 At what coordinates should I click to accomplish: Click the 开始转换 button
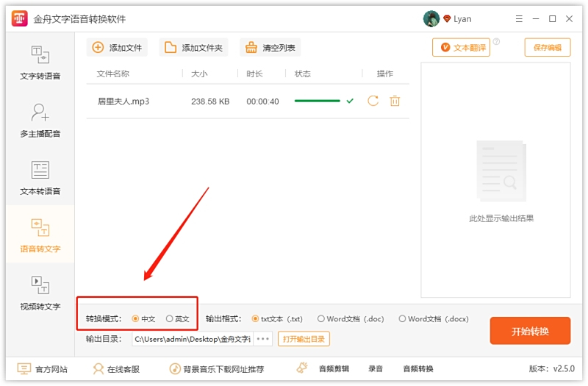[530, 331]
